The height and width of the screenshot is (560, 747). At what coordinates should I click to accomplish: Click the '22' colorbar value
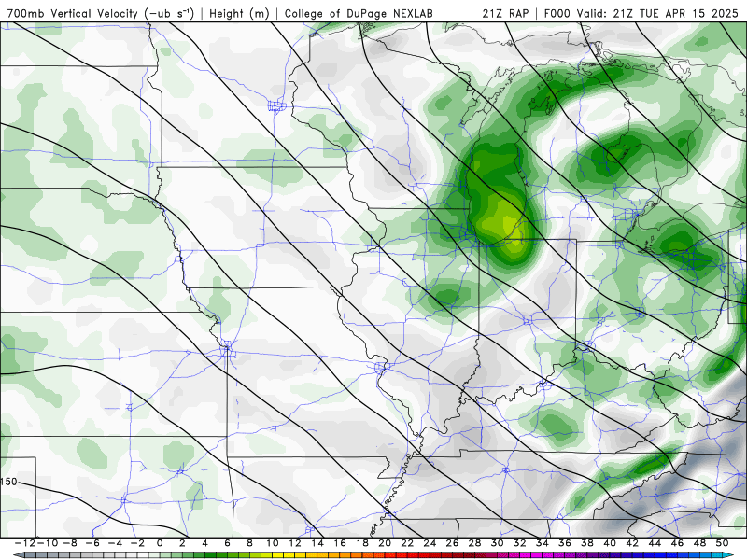(407, 543)
